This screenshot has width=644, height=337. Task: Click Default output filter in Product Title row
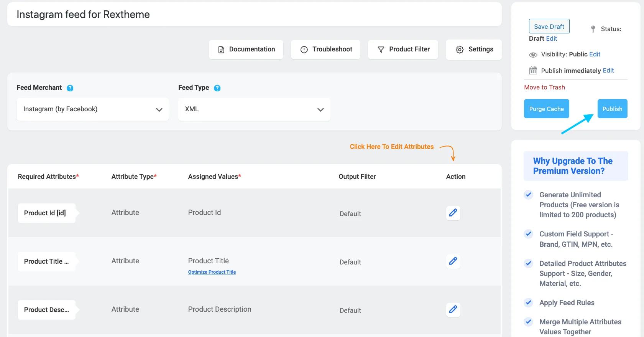350,262
